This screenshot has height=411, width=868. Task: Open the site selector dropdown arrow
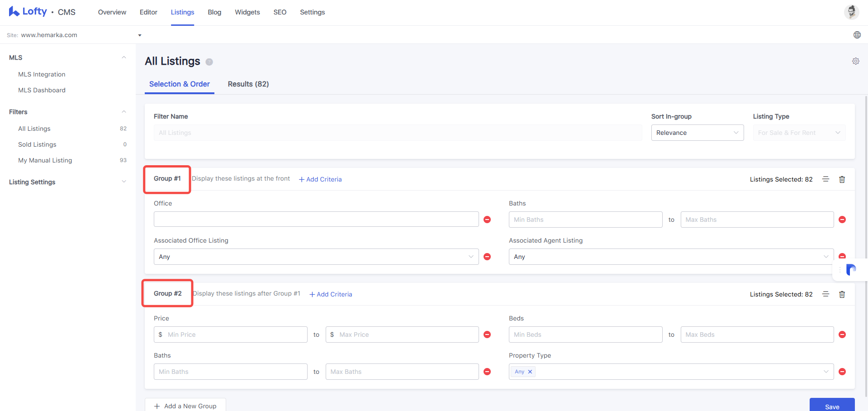tap(140, 35)
